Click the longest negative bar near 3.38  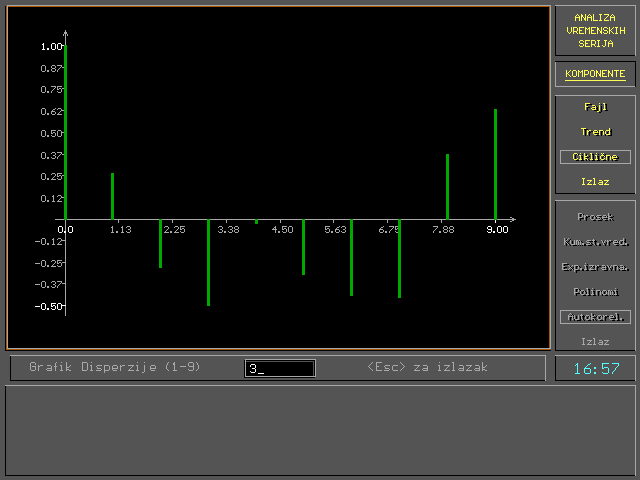208,262
